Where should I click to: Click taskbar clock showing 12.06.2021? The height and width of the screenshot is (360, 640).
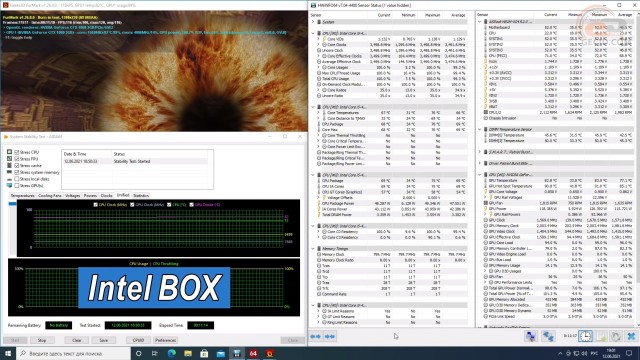pos(612,353)
